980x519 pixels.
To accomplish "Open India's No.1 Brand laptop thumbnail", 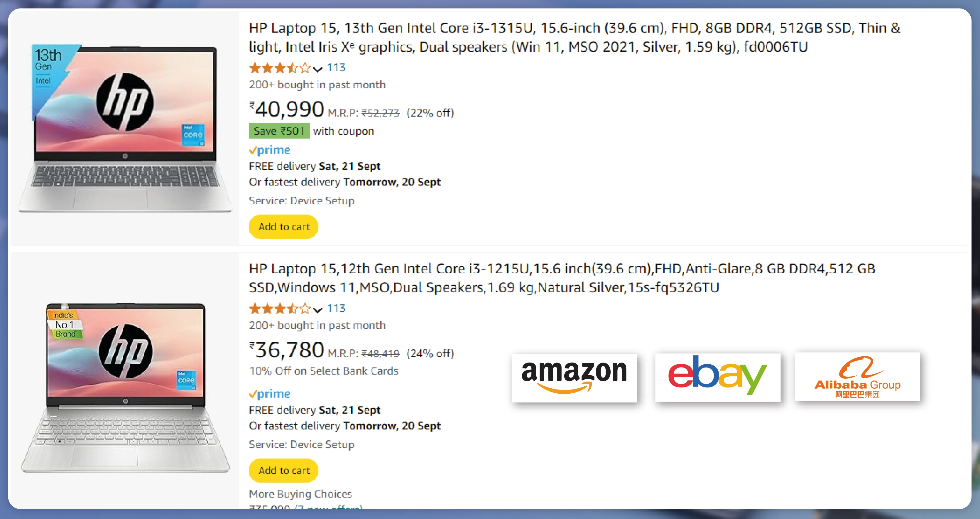I will point(125,388).
